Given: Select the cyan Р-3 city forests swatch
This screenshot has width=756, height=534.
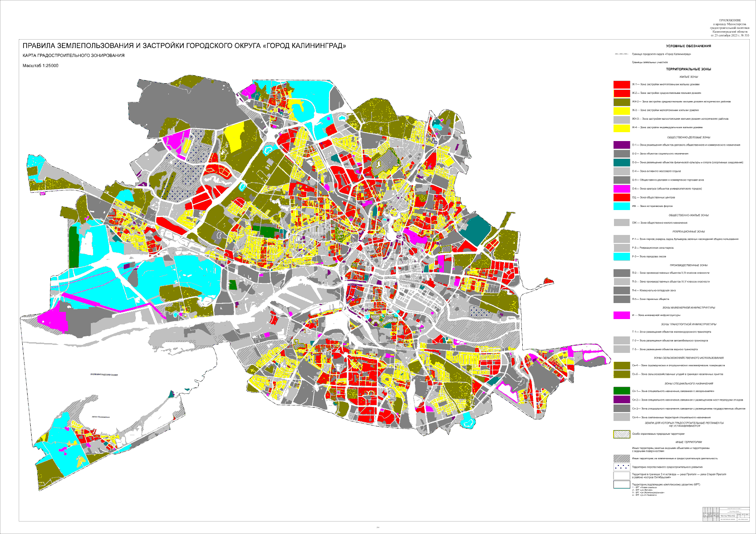Looking at the screenshot, I should [622, 257].
